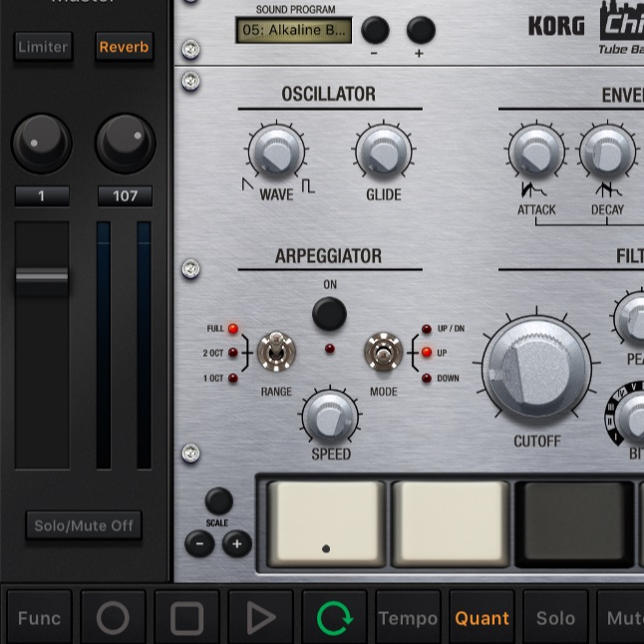
Task: Open the Func menu
Action: click(39, 618)
